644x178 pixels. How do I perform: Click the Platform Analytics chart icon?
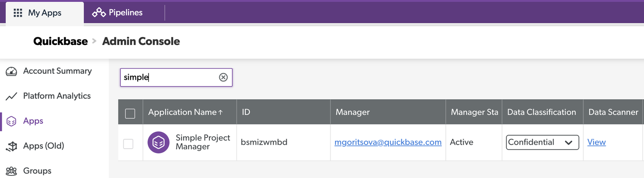coord(11,96)
